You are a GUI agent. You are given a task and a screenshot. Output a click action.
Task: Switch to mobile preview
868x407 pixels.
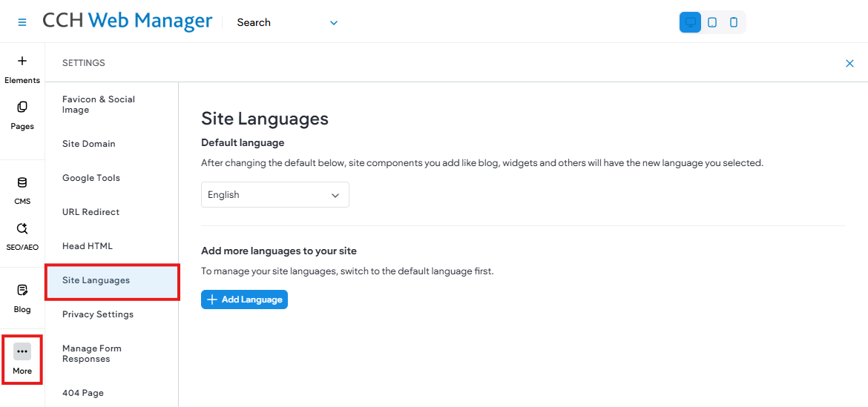pyautogui.click(x=734, y=23)
